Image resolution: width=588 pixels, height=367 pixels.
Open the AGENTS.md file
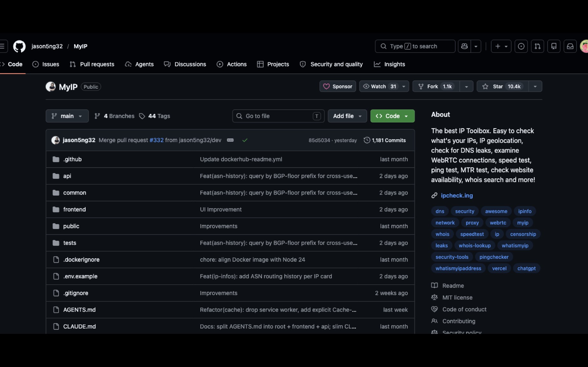(80, 310)
